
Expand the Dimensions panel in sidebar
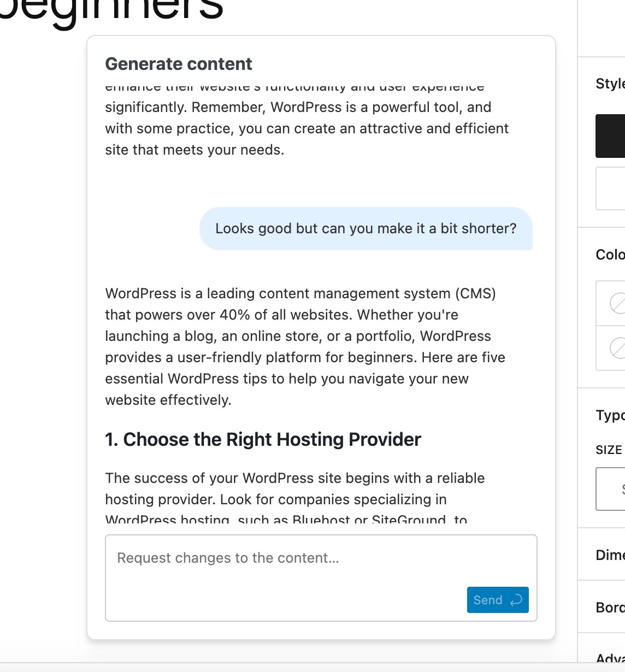[610, 555]
